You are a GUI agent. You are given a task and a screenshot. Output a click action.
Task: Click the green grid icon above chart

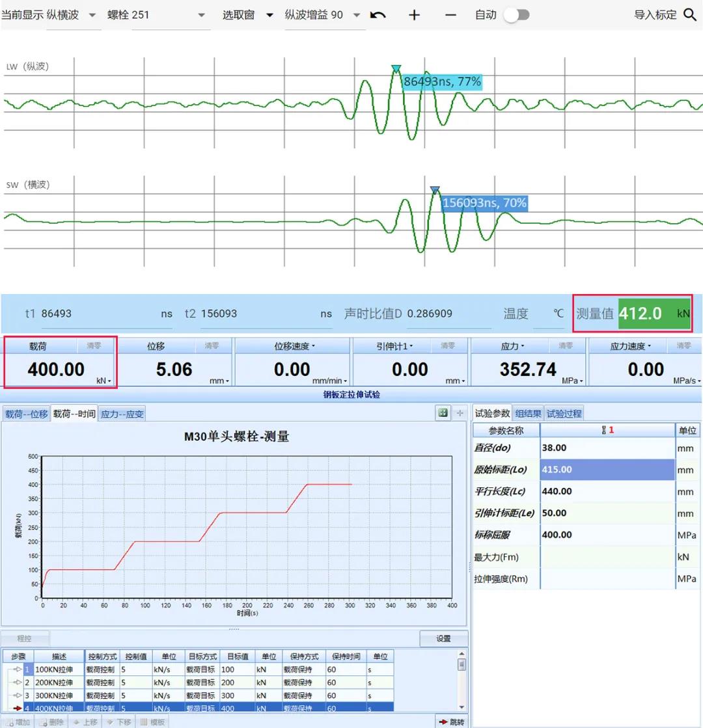pos(443,412)
